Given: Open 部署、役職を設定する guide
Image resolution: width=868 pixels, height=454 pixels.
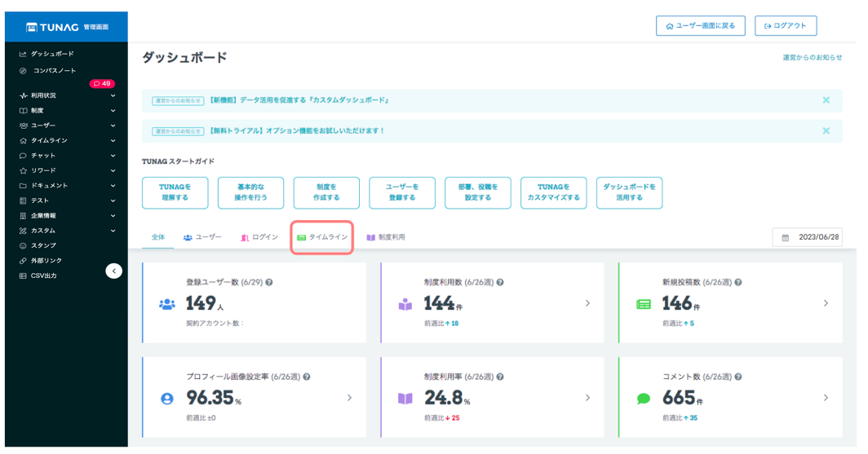Looking at the screenshot, I should pos(478,192).
